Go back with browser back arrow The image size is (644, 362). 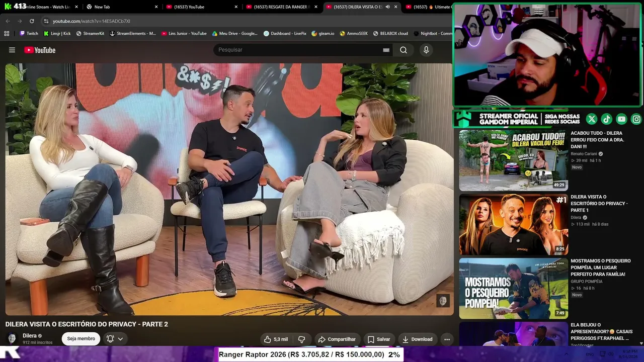click(8, 21)
